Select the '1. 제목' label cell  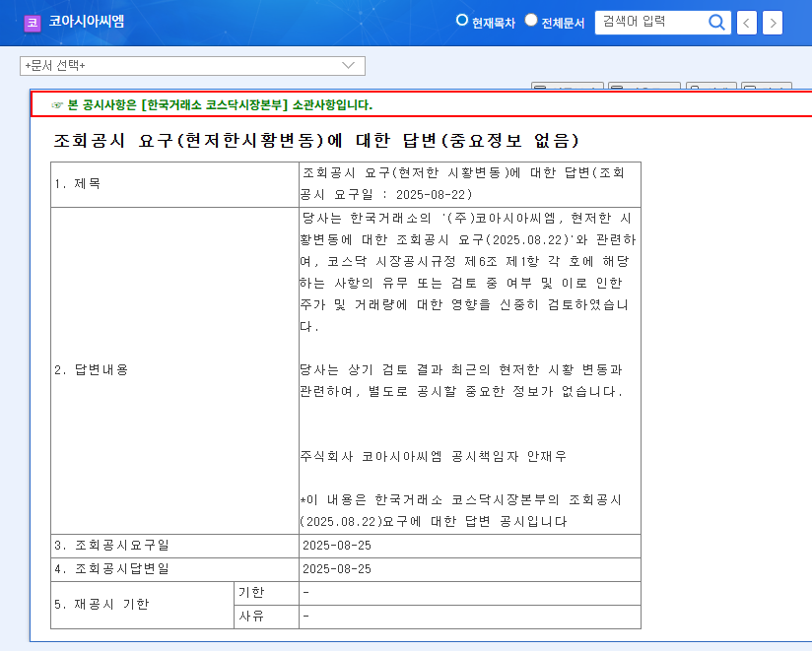click(x=175, y=184)
